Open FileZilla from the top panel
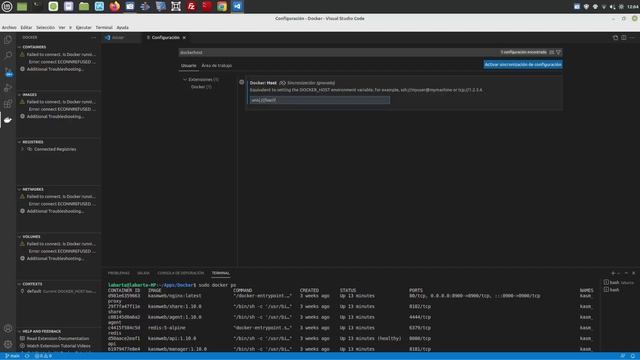The width and height of the screenshot is (640, 360). (x=191, y=7)
